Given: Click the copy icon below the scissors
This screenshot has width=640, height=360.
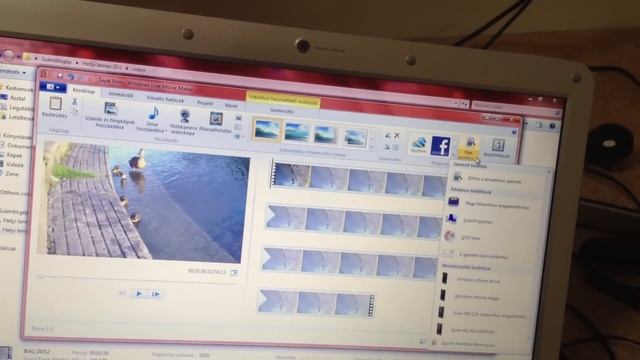Looking at the screenshot, I should click(x=74, y=111).
